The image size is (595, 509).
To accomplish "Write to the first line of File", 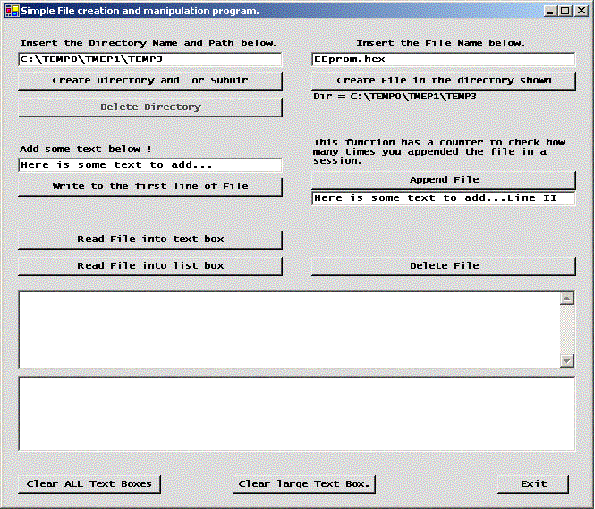I will (x=150, y=186).
